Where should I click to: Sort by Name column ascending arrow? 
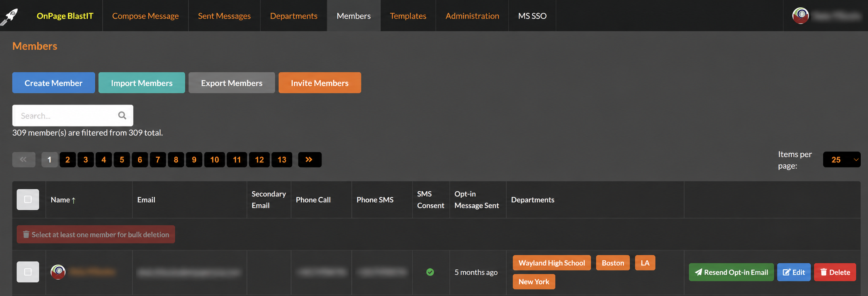coord(74,200)
